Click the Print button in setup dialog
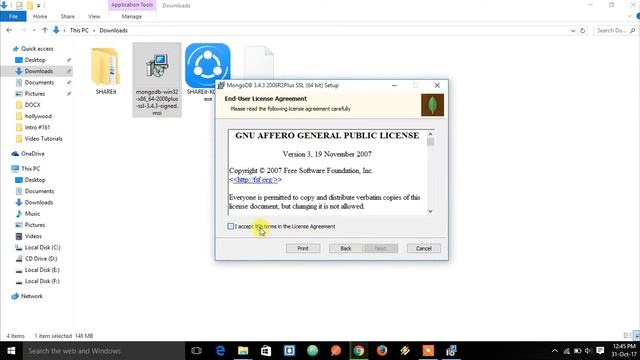 pos(303,248)
